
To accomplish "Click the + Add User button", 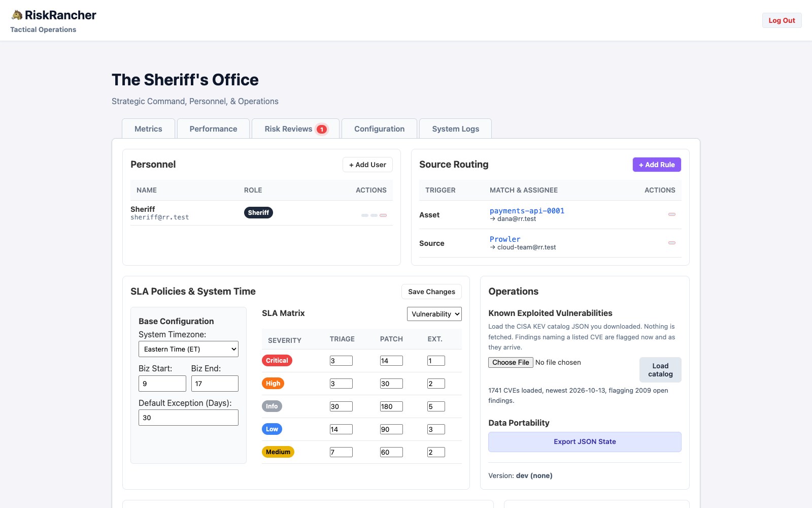I will coord(367,165).
